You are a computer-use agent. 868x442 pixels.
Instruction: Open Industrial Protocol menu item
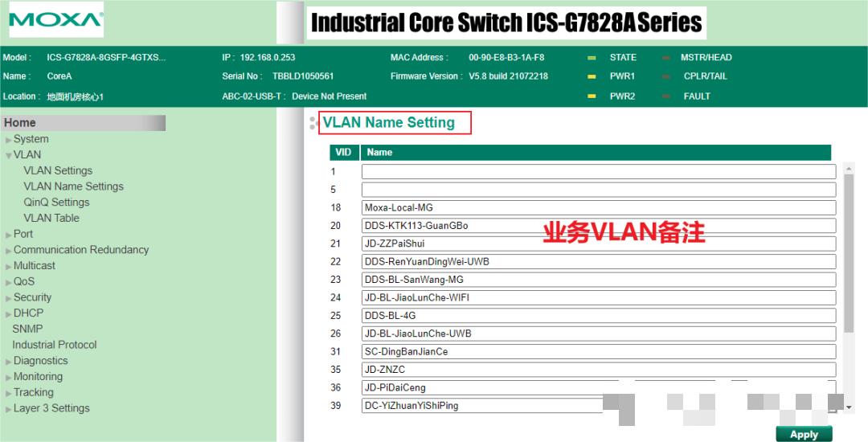[x=55, y=345]
